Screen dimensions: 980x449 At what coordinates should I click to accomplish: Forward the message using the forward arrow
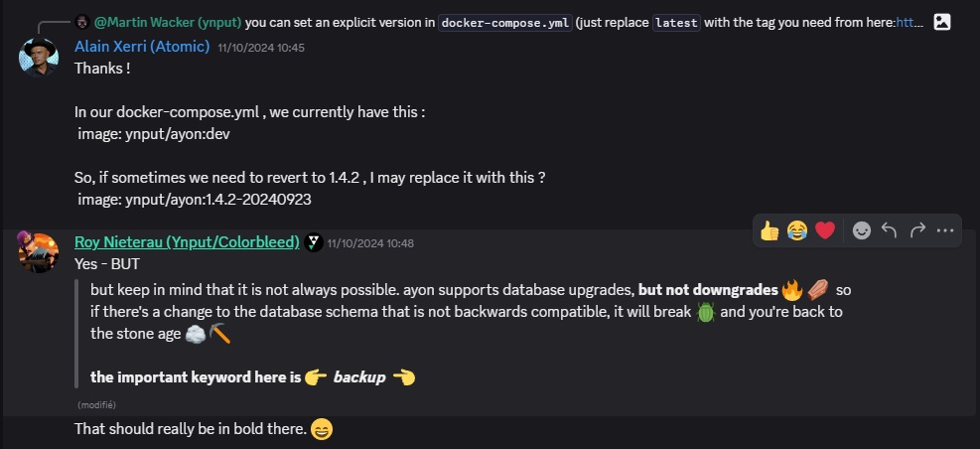916,230
